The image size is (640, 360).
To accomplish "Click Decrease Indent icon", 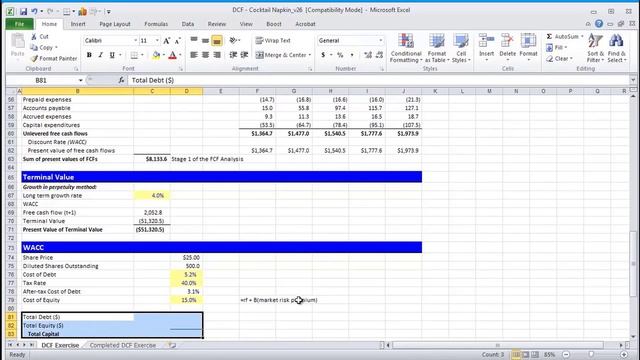I will tap(233, 55).
